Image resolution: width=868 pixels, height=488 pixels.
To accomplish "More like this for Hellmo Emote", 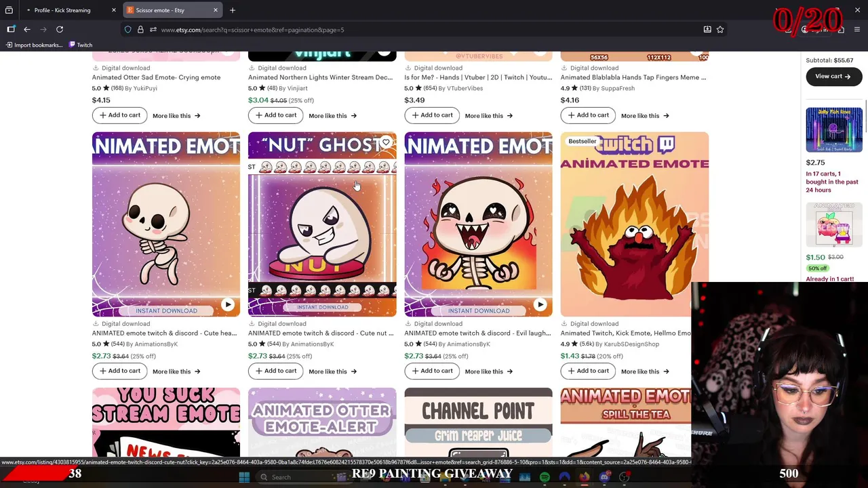I will 645,371.
